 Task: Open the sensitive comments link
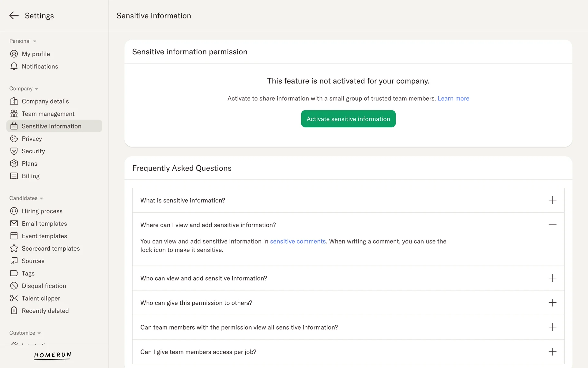pyautogui.click(x=298, y=241)
